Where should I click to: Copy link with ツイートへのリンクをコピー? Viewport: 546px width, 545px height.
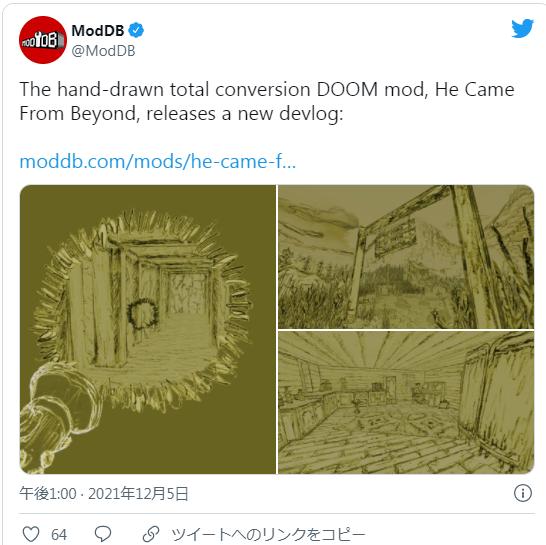[x=268, y=534]
